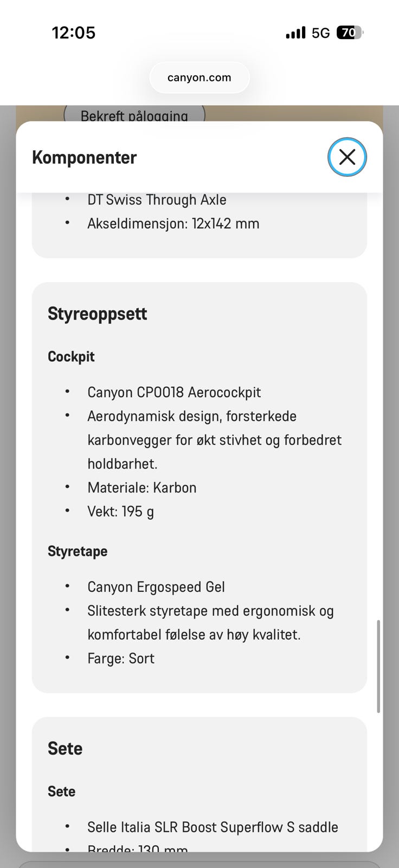Tap the Cockpit subheading
This screenshot has height=868, width=399.
[71, 356]
